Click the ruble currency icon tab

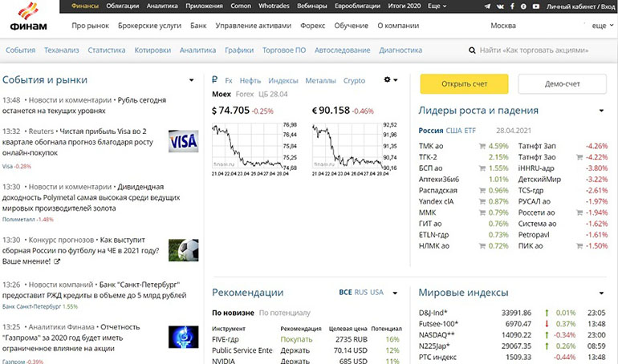[215, 80]
